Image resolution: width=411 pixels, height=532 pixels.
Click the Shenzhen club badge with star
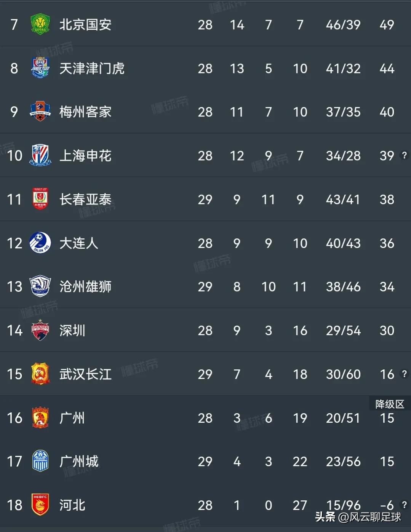pos(40,330)
